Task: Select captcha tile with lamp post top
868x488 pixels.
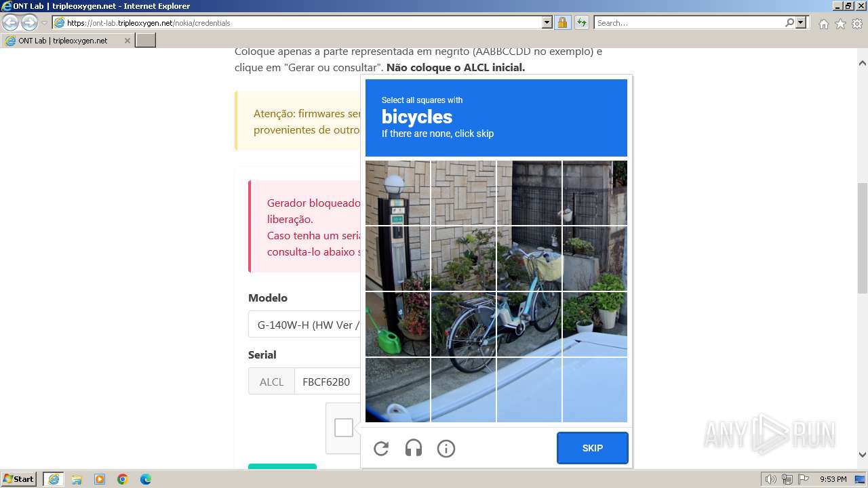Action: coord(397,192)
